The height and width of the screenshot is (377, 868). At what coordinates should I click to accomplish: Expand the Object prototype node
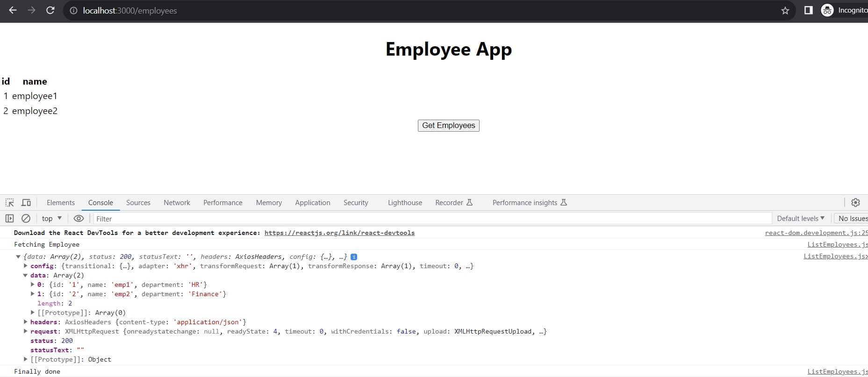tap(26, 359)
